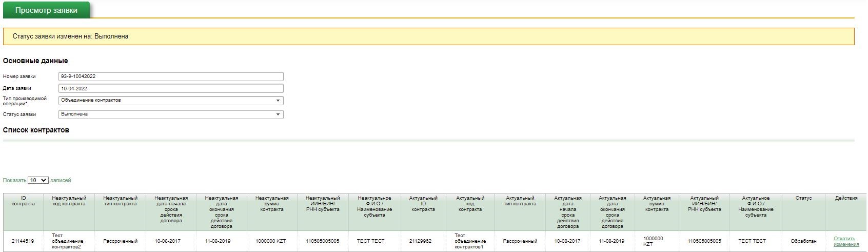868x252 pixels.
Task: Expand the Тип производимой операции dropdown
Action: point(171,101)
